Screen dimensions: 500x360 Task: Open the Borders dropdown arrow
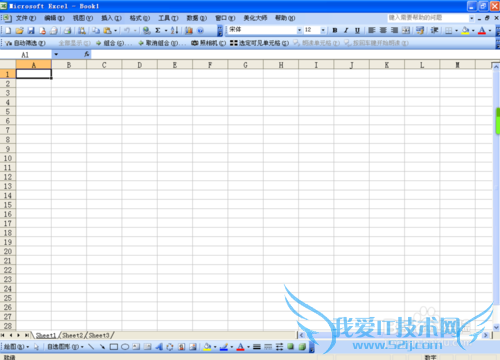coord(456,31)
